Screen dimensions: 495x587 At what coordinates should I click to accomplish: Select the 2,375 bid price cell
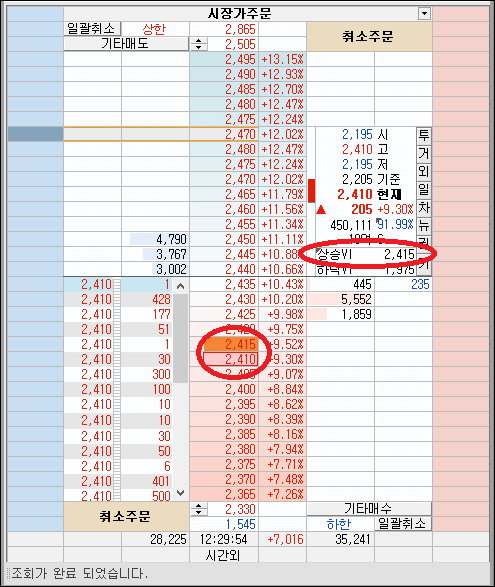(x=224, y=464)
